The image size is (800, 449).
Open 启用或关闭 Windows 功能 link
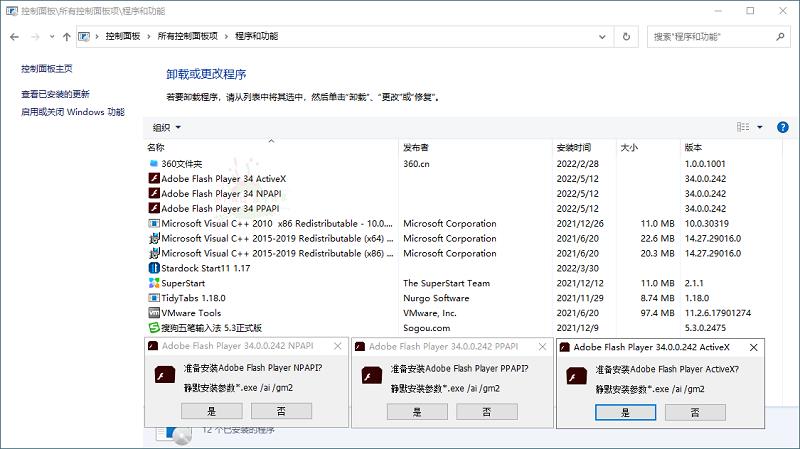(x=73, y=112)
